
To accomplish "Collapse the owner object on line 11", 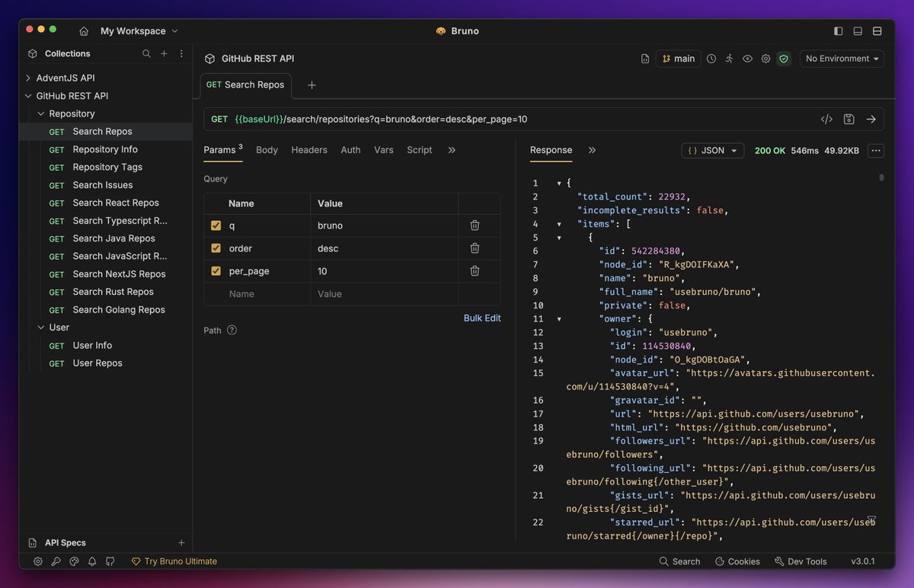I will pos(560,319).
